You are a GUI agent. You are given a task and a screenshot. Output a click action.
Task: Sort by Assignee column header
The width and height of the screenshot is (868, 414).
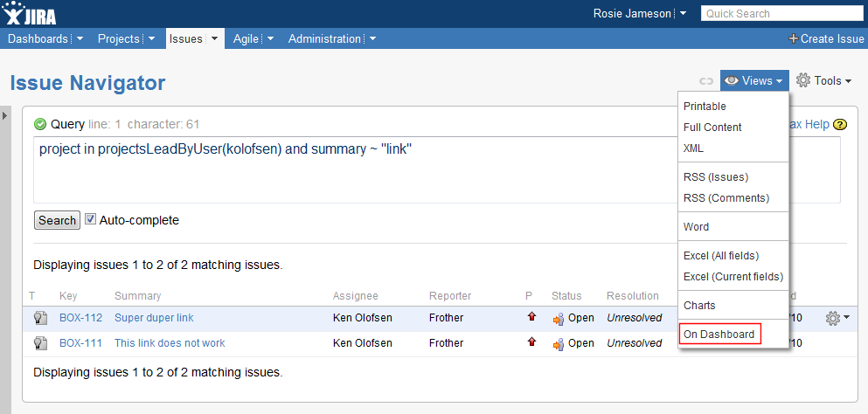tap(356, 296)
